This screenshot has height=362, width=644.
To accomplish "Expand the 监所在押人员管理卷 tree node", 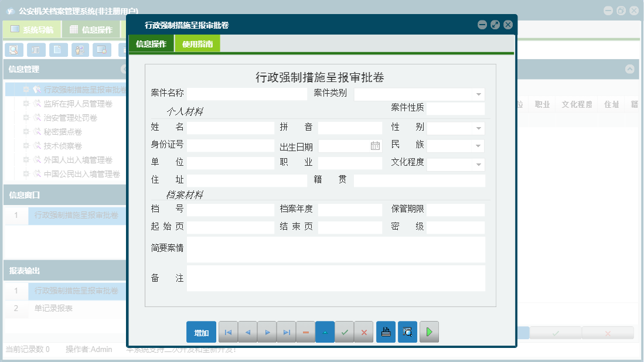I will tap(26, 104).
